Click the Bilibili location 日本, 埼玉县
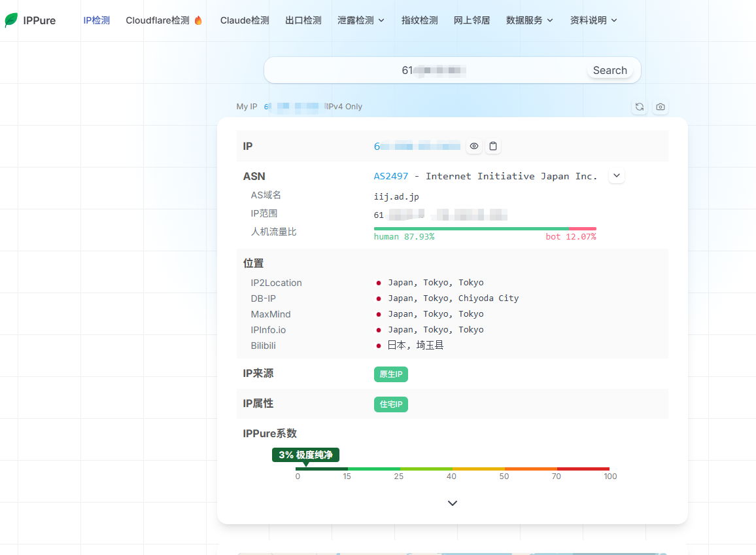The image size is (756, 555). click(x=416, y=345)
